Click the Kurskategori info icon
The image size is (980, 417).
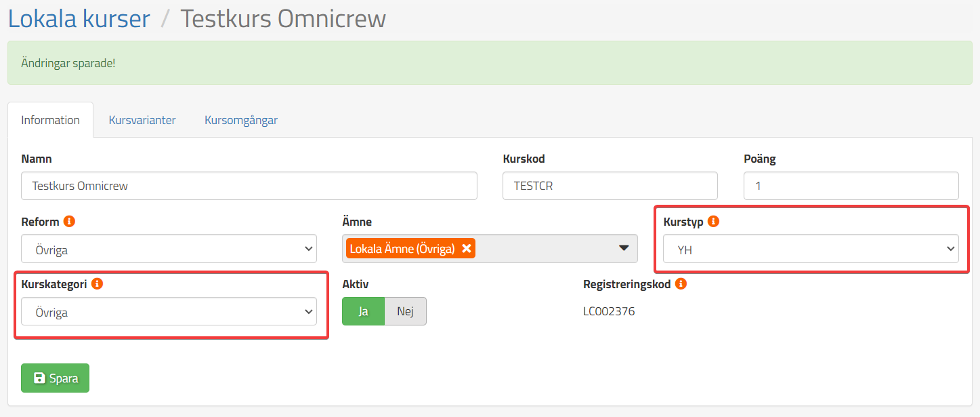(x=97, y=284)
